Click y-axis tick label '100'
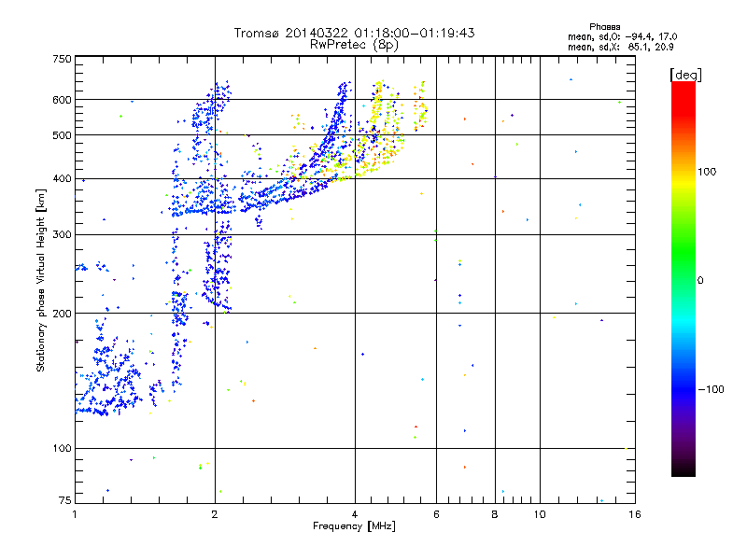 [62, 449]
